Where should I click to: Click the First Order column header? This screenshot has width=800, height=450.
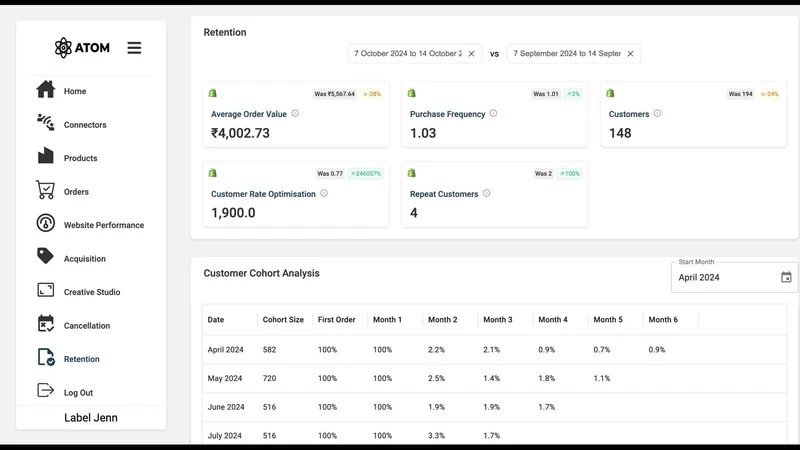coord(337,320)
